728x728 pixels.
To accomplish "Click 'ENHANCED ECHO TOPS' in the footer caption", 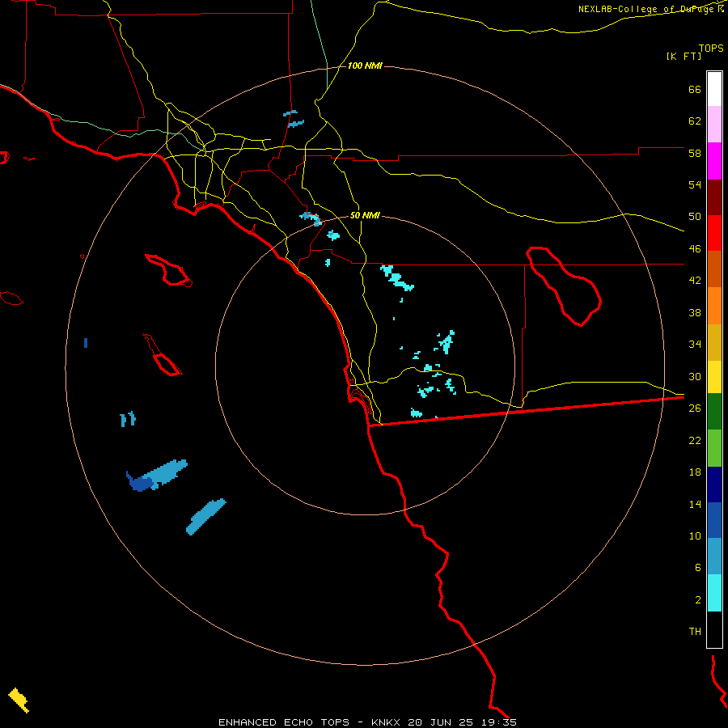I will pyautogui.click(x=284, y=722).
